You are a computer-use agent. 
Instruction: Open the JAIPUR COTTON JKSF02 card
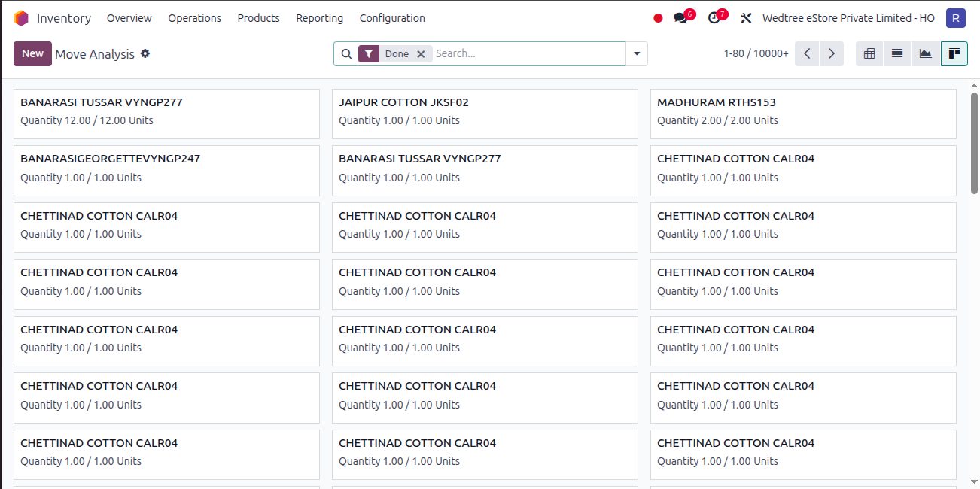485,114
